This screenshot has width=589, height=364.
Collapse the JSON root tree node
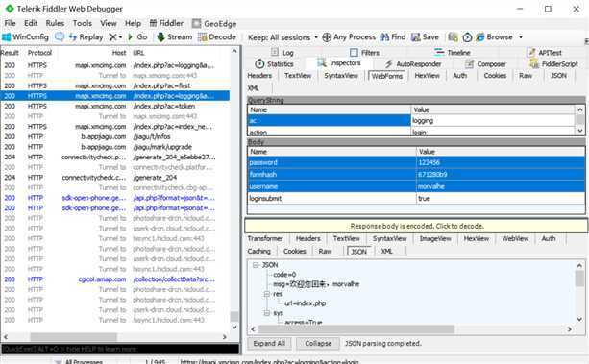pyautogui.click(x=256, y=265)
